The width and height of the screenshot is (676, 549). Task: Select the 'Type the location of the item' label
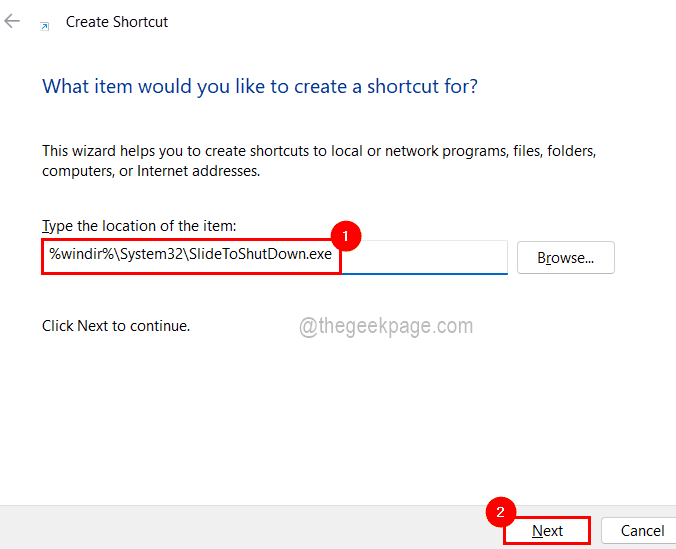138,227
